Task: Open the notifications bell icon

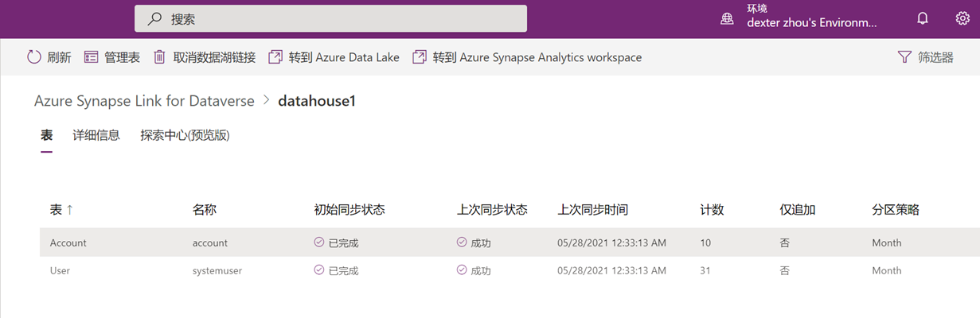Action: pyautogui.click(x=923, y=18)
